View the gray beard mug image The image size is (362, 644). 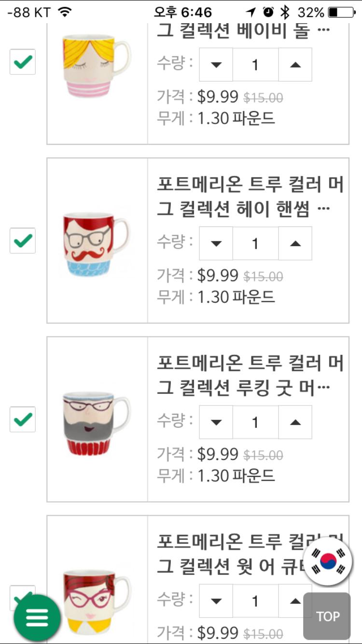pyautogui.click(x=97, y=423)
